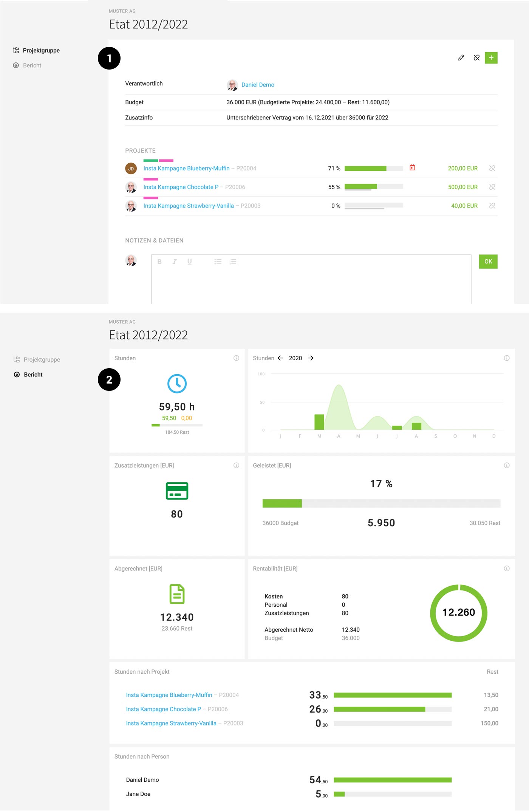Toggle underline formatting in the note editor

[189, 262]
